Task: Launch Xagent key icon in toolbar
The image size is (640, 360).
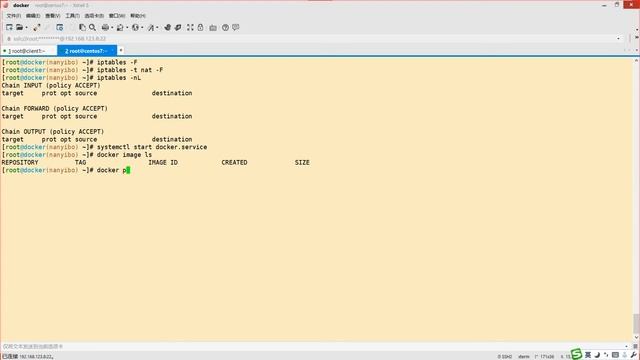Action: point(178,27)
